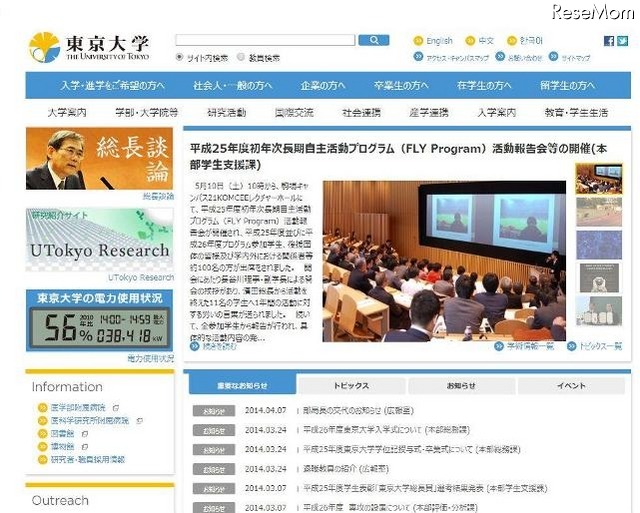Screen dimensions: 640x513
Task: Open 学位記授与式・卒業式について notice
Action: [x=411, y=449]
